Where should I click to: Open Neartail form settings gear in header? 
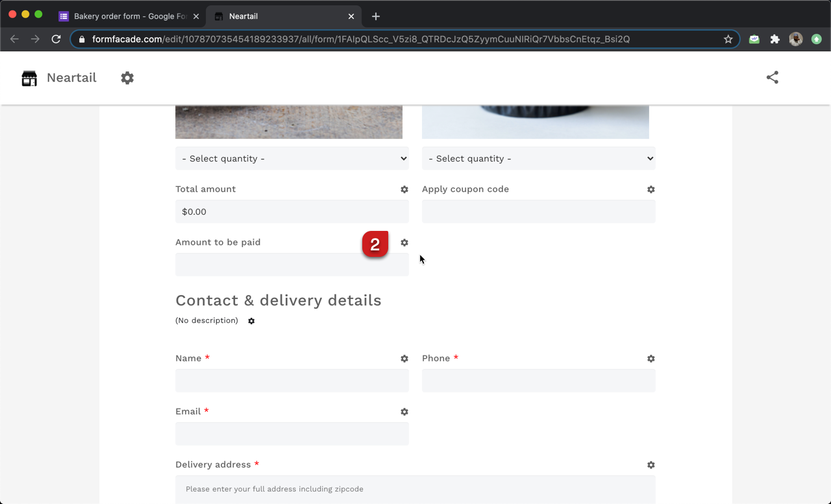(127, 78)
